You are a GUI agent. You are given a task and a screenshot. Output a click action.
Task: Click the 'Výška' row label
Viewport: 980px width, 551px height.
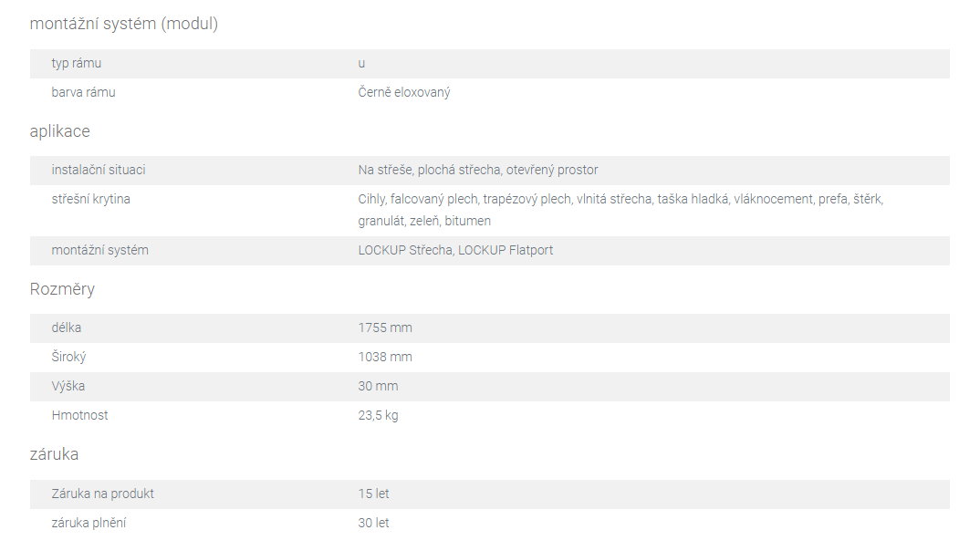(x=68, y=386)
